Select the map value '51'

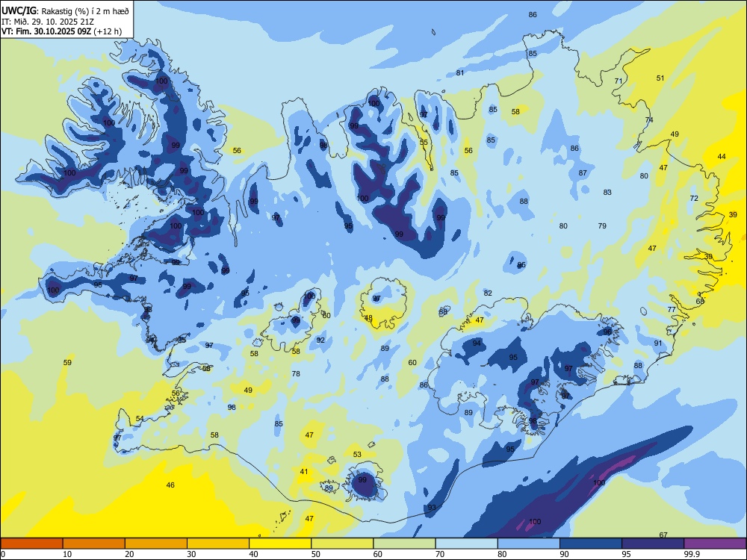click(x=660, y=78)
